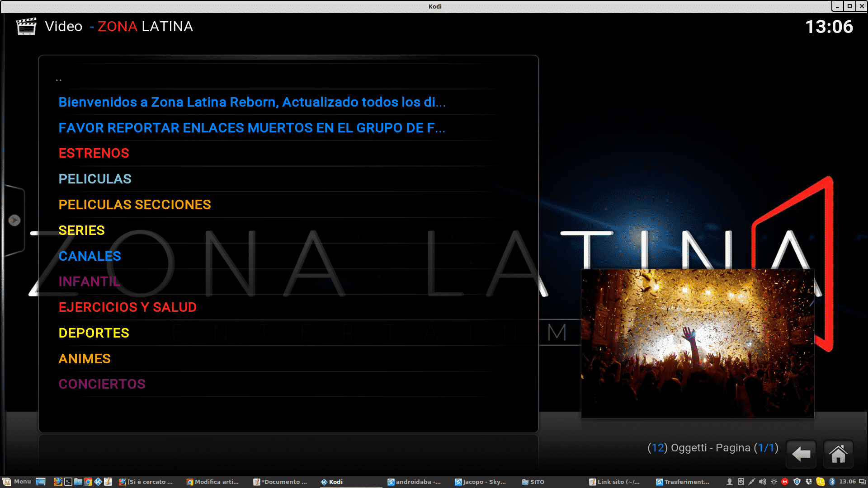Open EJERCICIOS Y SALUD category
Image resolution: width=868 pixels, height=488 pixels.
tap(288, 307)
